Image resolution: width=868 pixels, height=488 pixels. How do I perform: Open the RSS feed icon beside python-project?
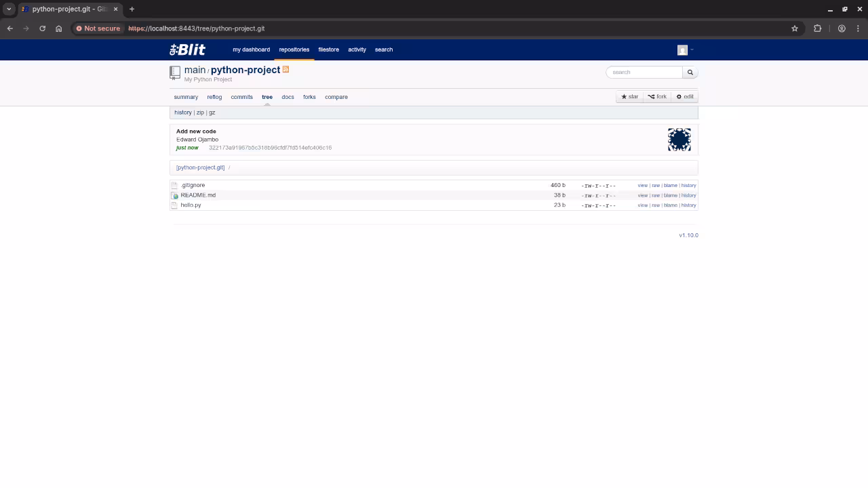(285, 69)
